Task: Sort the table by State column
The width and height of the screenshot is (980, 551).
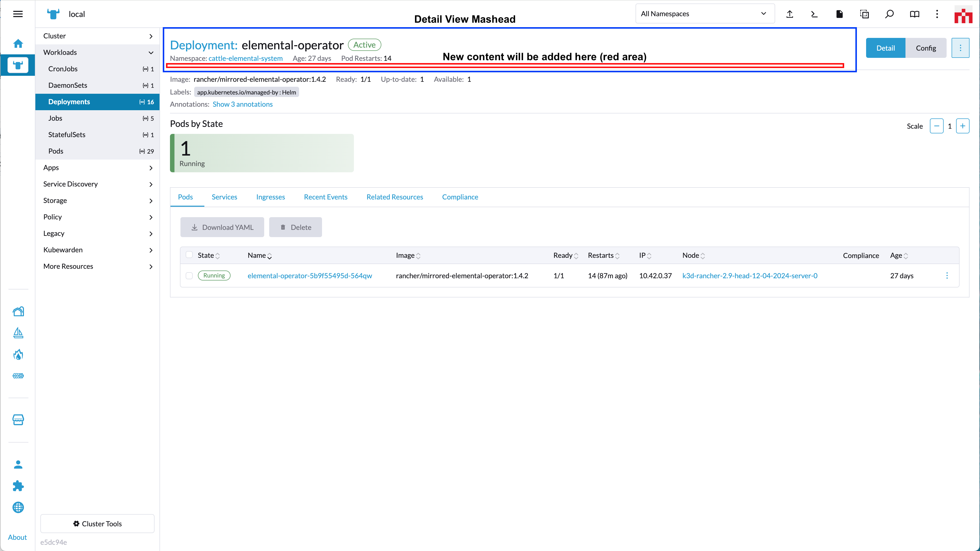Action: (x=208, y=255)
